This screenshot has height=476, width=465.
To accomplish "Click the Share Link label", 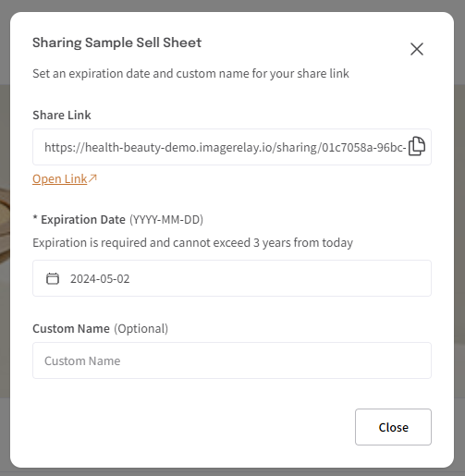I will (x=62, y=116).
